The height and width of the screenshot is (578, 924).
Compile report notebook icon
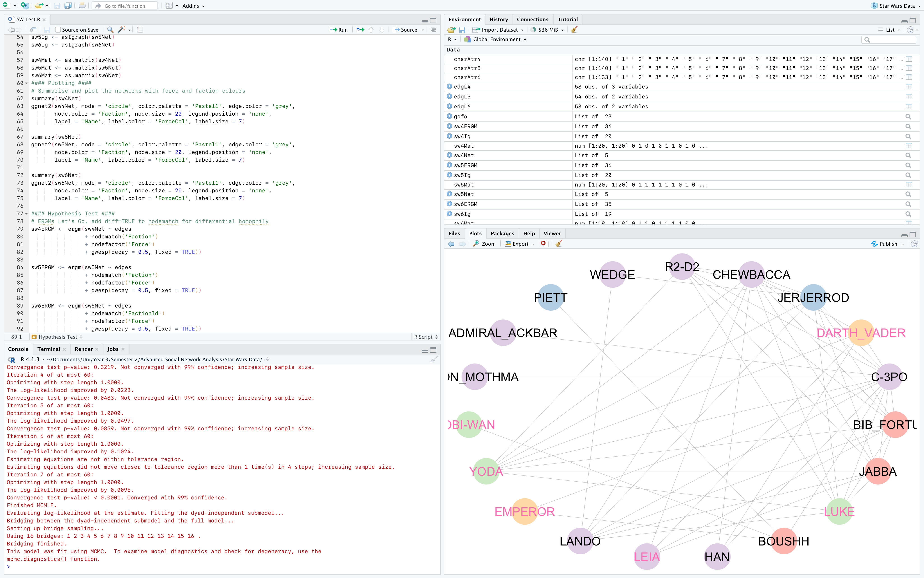[x=140, y=30]
